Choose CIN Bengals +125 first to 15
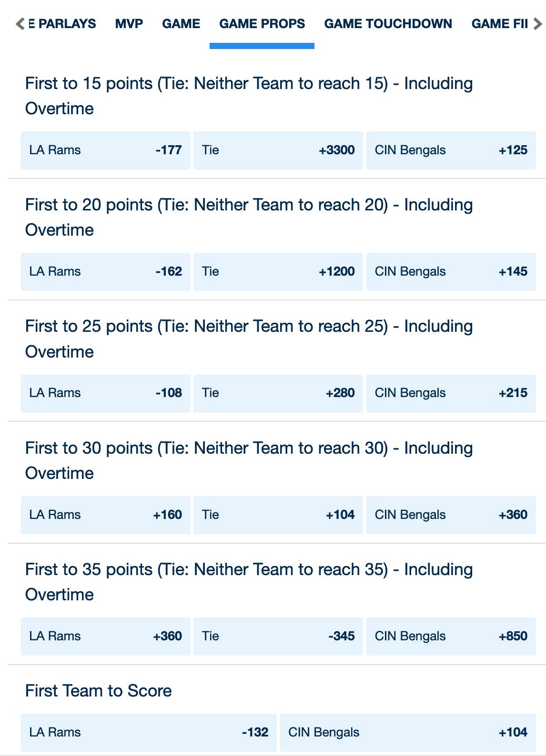Screen dimensions: 546x756 pos(451,150)
